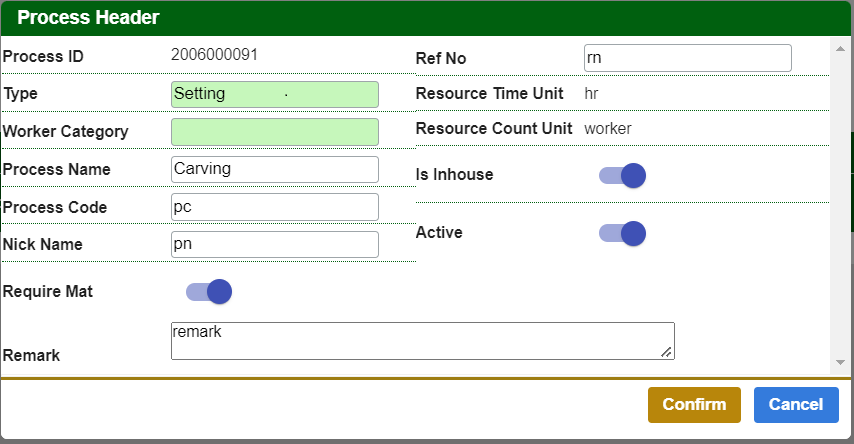Click the scrollbar up arrow
This screenshot has height=444, width=854.
840,46
